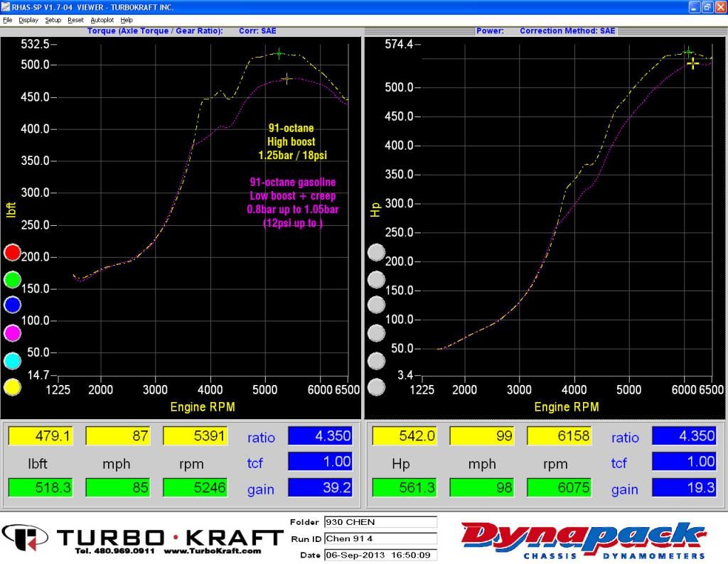Click the Help menu
Screen dimensions: 728x564
(127, 20)
